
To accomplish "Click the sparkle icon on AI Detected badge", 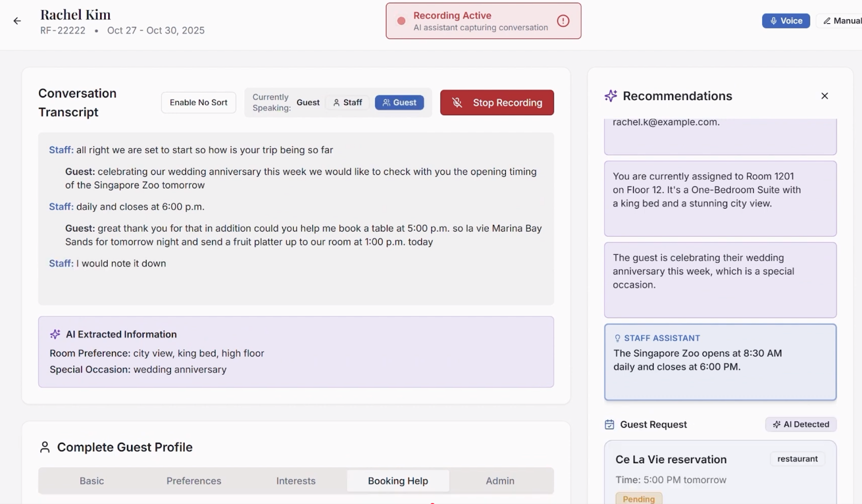I will pos(776,424).
